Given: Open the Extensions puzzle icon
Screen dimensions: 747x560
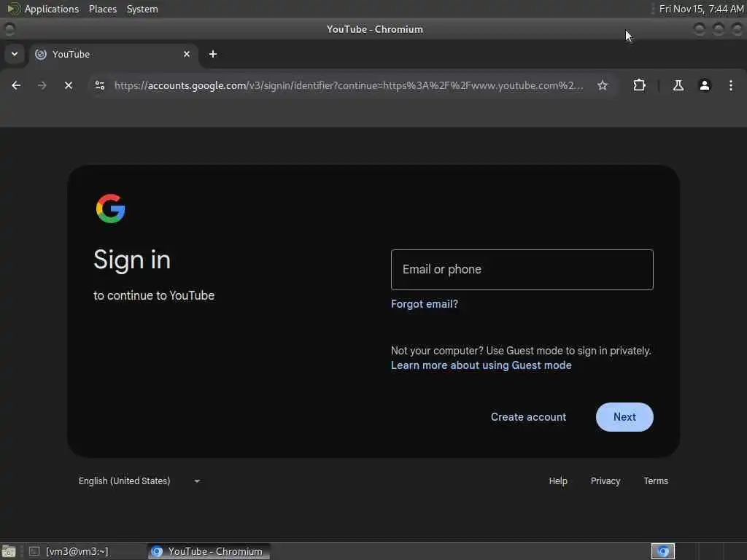Looking at the screenshot, I should click(x=639, y=85).
